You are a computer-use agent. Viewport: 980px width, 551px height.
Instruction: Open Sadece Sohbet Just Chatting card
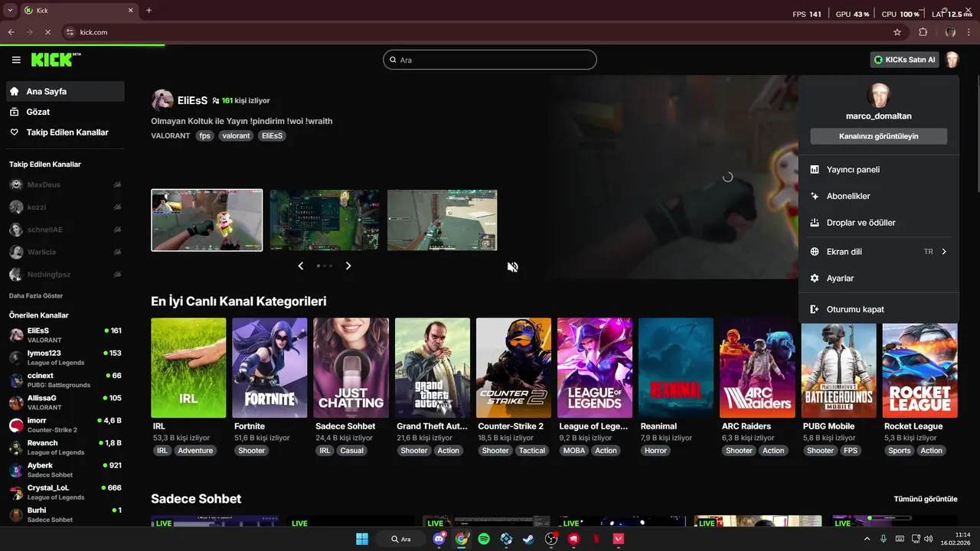tap(351, 367)
